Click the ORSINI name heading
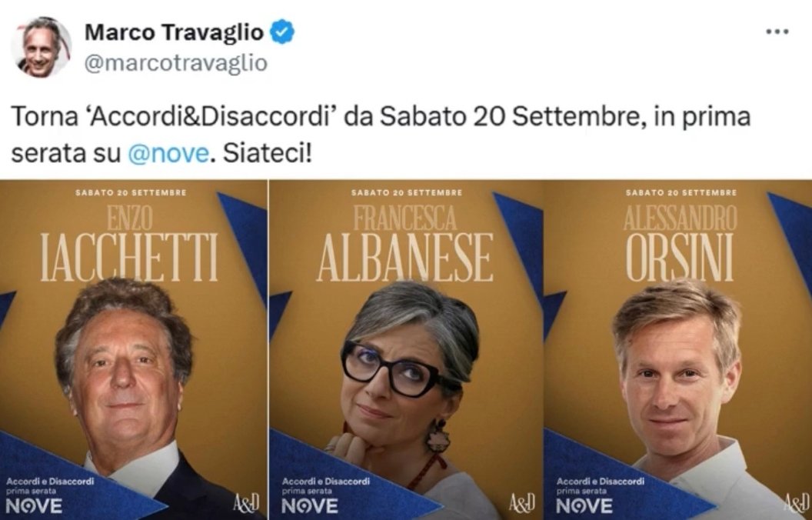Viewport: 812px width, 520px height. pyautogui.click(x=680, y=258)
